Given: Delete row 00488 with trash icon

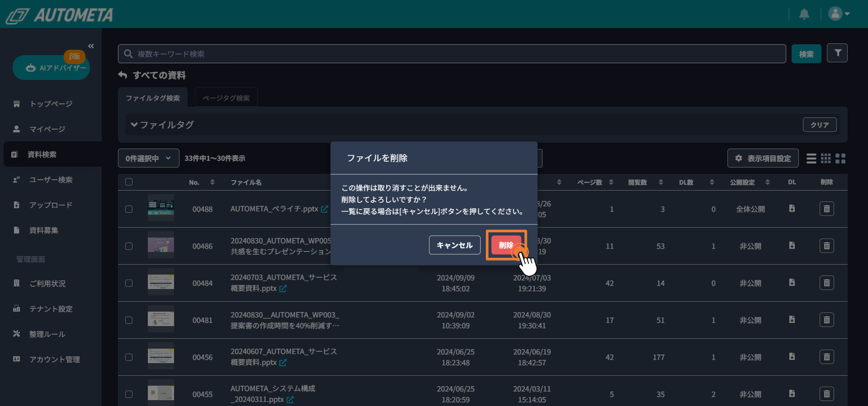Looking at the screenshot, I should click(x=826, y=209).
